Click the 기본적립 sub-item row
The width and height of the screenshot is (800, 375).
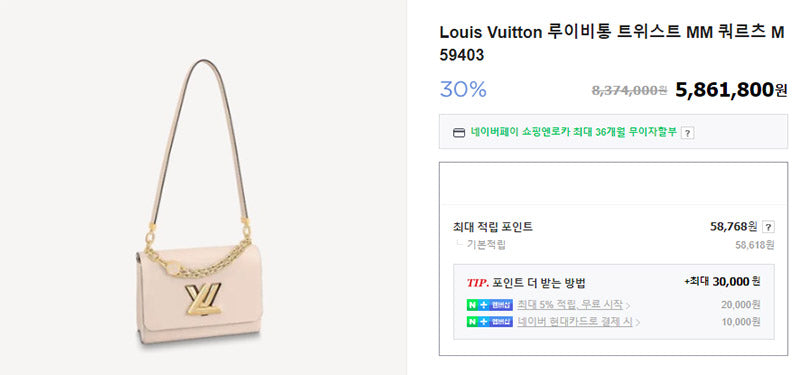[x=614, y=245]
